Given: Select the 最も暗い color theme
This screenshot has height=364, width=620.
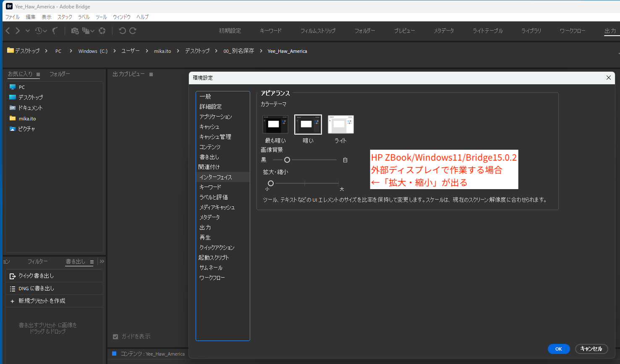Looking at the screenshot, I should pos(275,124).
